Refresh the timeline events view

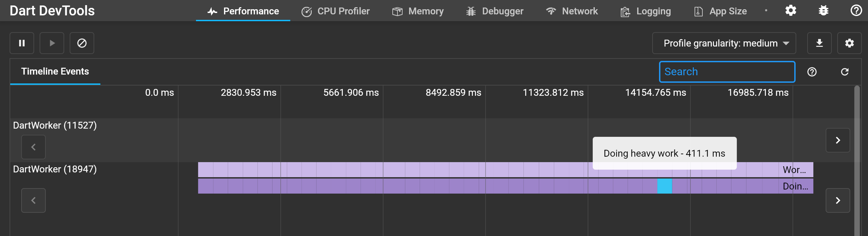845,72
